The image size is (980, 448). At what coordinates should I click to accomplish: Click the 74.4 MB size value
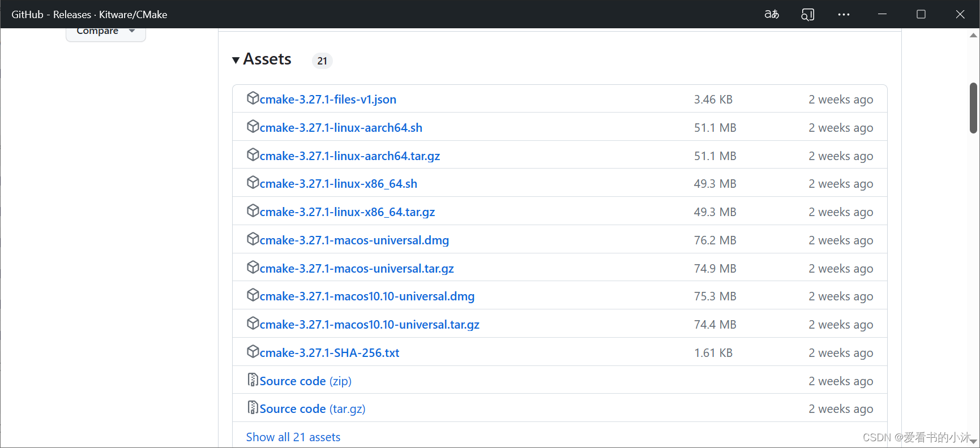[x=715, y=324]
